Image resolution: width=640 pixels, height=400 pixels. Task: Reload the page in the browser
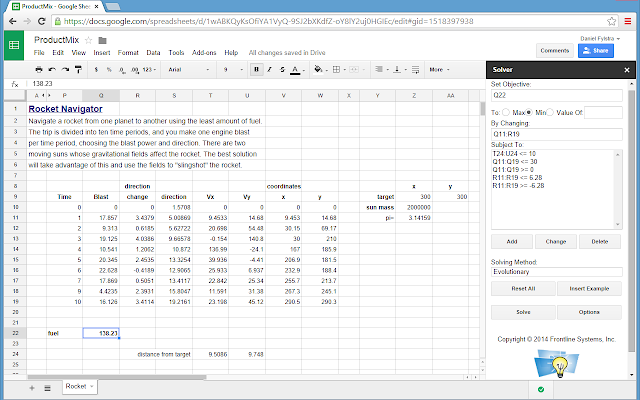click(42, 21)
